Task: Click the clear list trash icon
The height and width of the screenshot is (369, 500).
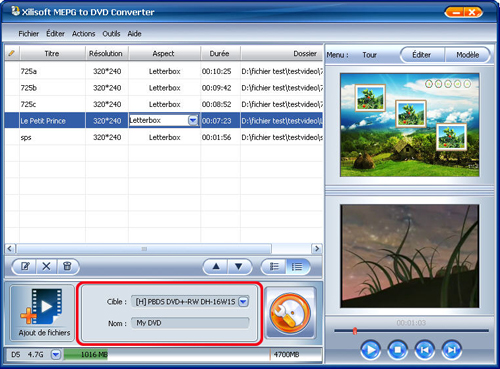Action: tap(67, 266)
